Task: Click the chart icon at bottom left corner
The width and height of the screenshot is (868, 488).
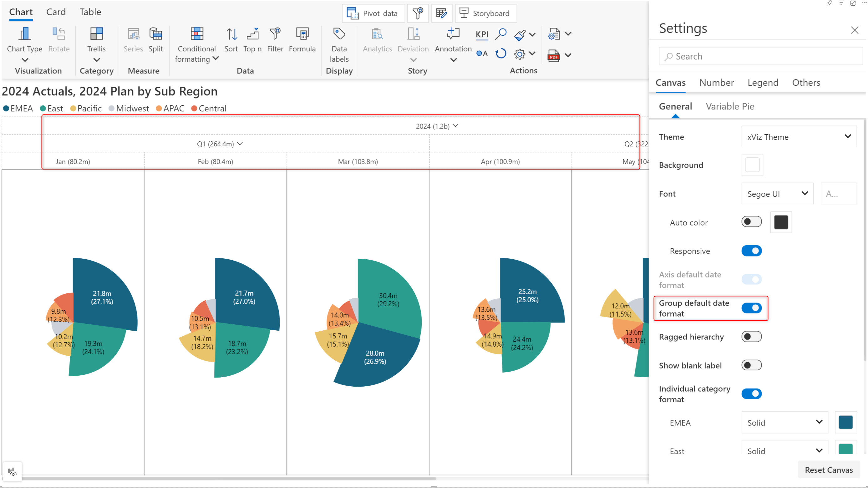Action: pos(12,471)
